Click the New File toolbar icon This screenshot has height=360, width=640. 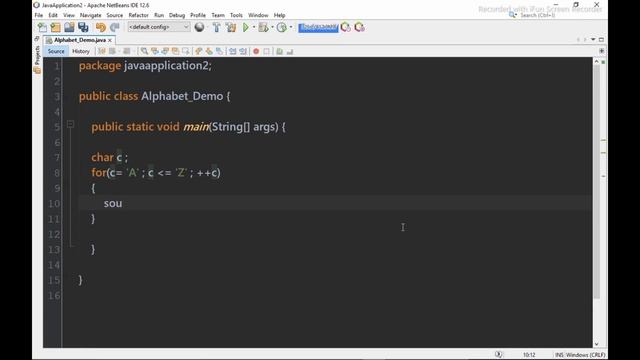(42, 27)
